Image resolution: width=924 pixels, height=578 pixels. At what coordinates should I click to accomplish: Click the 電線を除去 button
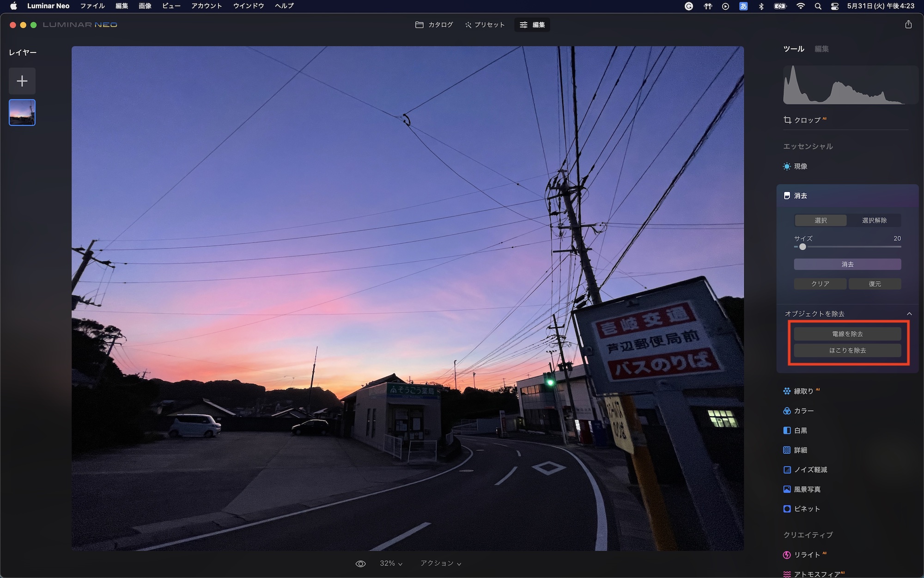(847, 334)
